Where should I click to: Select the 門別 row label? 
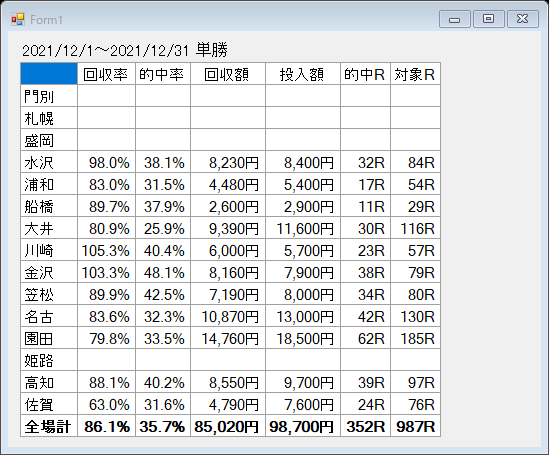tap(49, 96)
